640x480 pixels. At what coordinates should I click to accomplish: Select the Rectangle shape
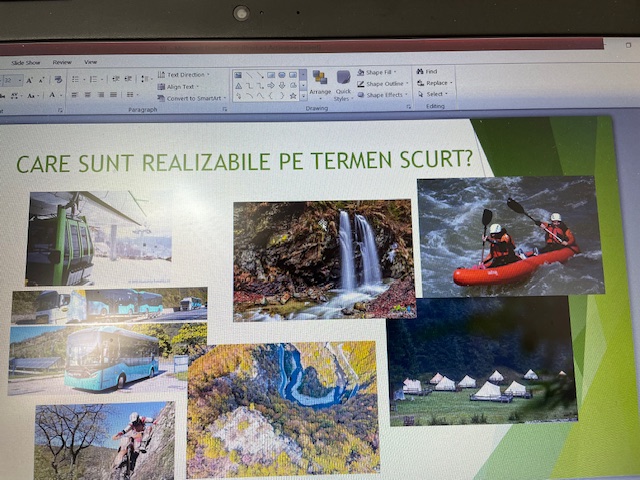pos(271,75)
